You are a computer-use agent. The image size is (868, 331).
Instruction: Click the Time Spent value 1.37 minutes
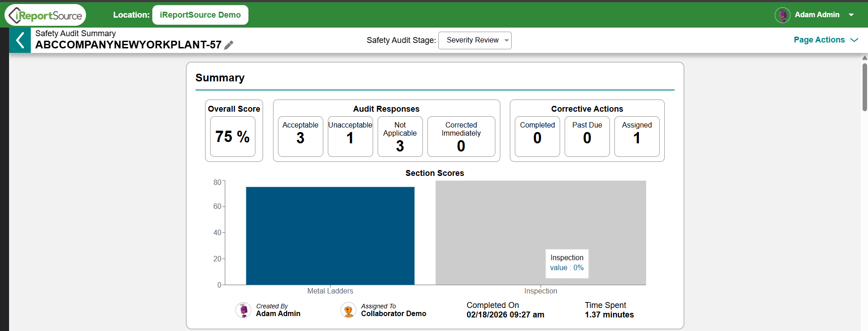tap(609, 315)
